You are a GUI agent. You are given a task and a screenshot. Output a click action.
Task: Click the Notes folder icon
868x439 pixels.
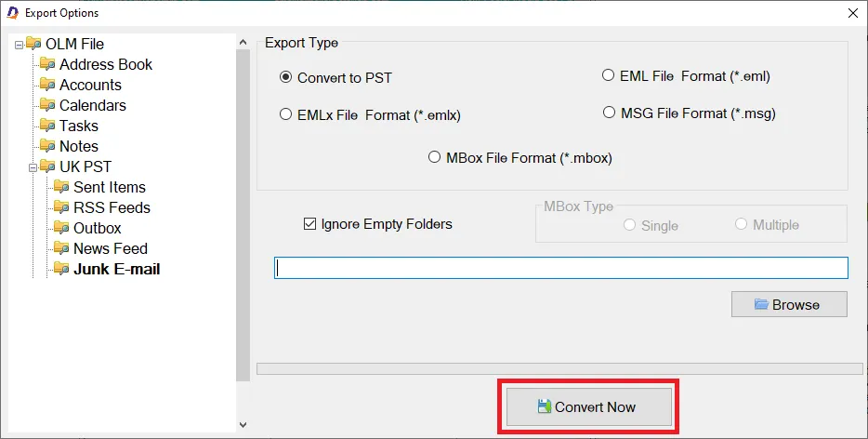pos(47,146)
